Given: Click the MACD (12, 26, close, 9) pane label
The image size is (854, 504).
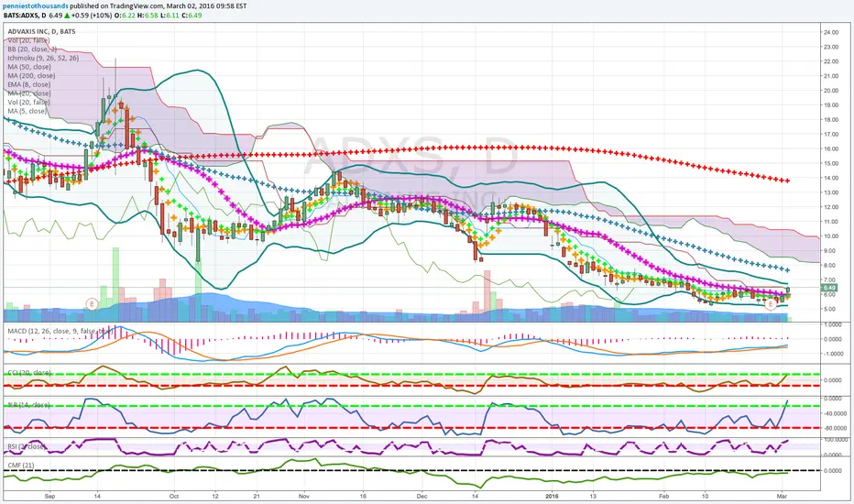Looking at the screenshot, I should [x=60, y=331].
